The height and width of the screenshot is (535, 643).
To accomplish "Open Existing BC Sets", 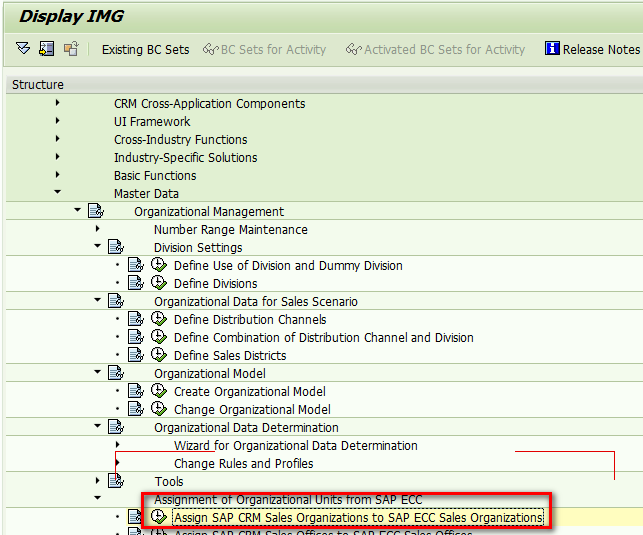I will (146, 50).
